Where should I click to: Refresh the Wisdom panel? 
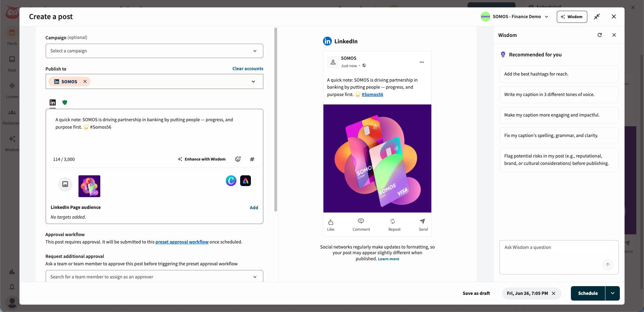tap(600, 35)
